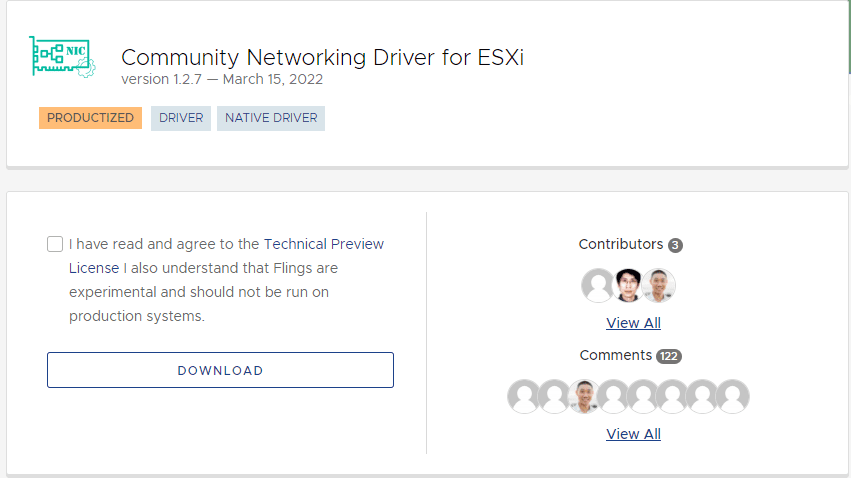The image size is (851, 478).
Task: Click the Community Networking Driver for ESXi title
Action: click(322, 57)
